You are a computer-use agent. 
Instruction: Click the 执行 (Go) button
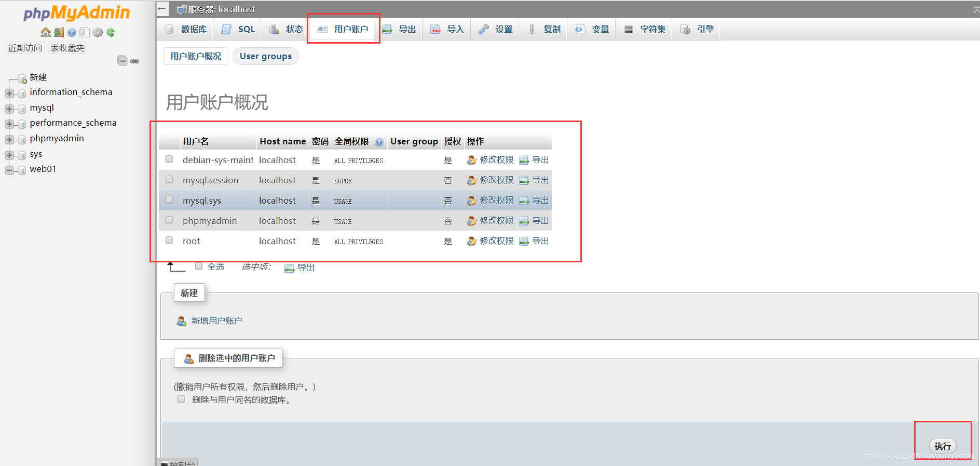943,446
